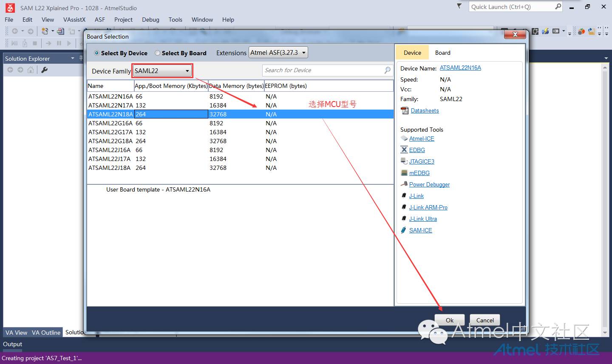612x364 pixels.
Task: Open the Datasheets link
Action: pyautogui.click(x=425, y=110)
